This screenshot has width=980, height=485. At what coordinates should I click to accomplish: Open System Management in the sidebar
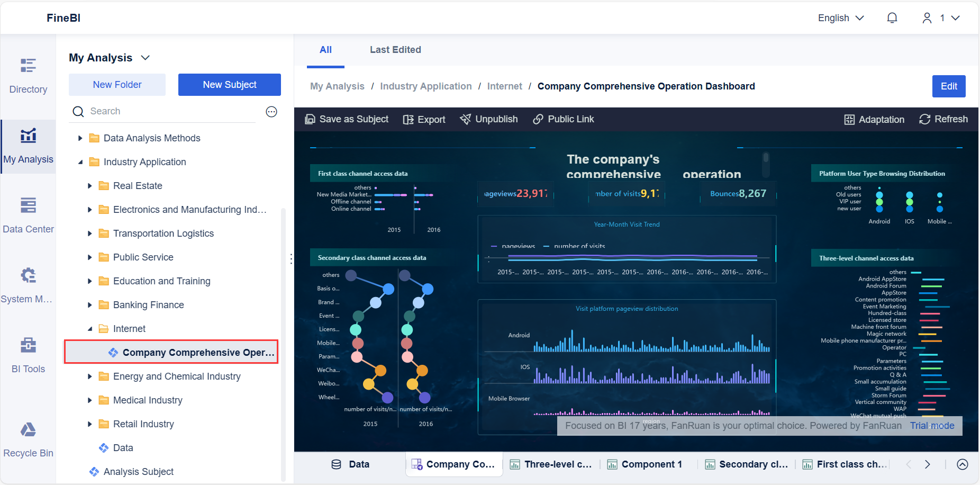pos(28,284)
